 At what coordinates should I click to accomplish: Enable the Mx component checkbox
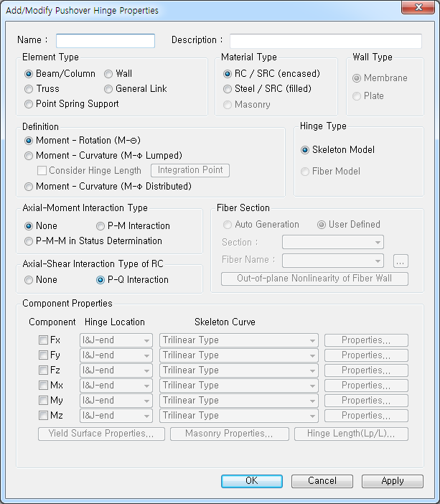43,386
